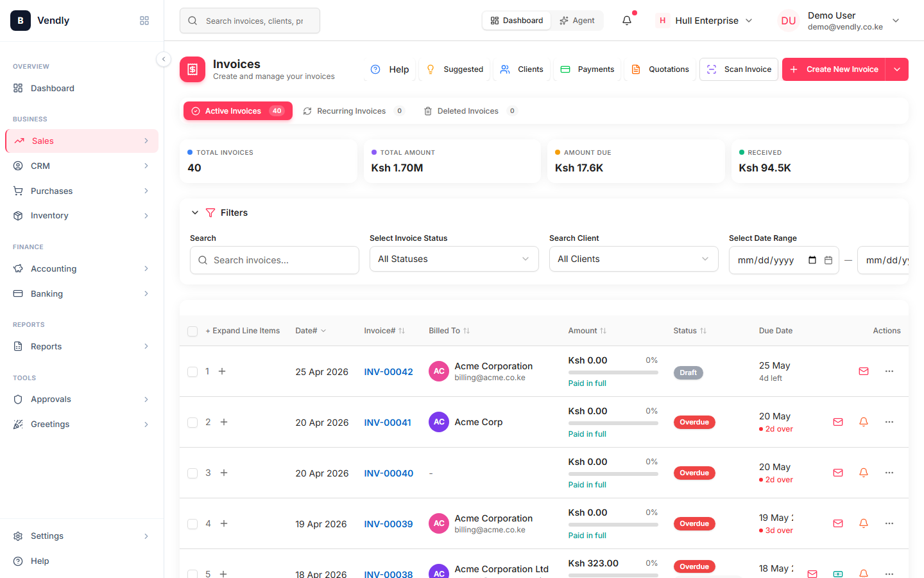
Task: Tick the checkbox for row 1 INV-00042
Action: tap(193, 372)
